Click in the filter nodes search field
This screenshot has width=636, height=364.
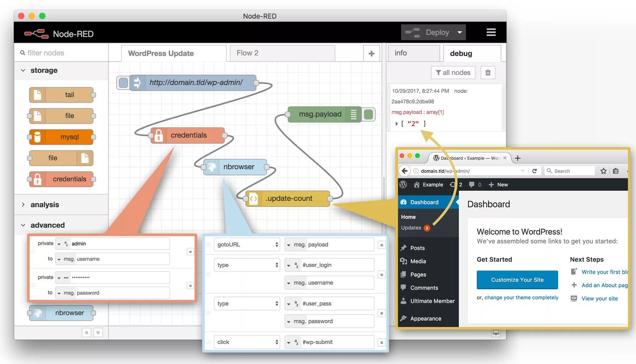61,53
